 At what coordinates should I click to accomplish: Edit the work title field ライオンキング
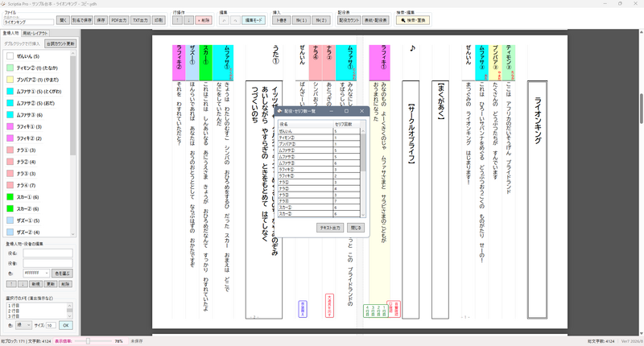click(29, 23)
